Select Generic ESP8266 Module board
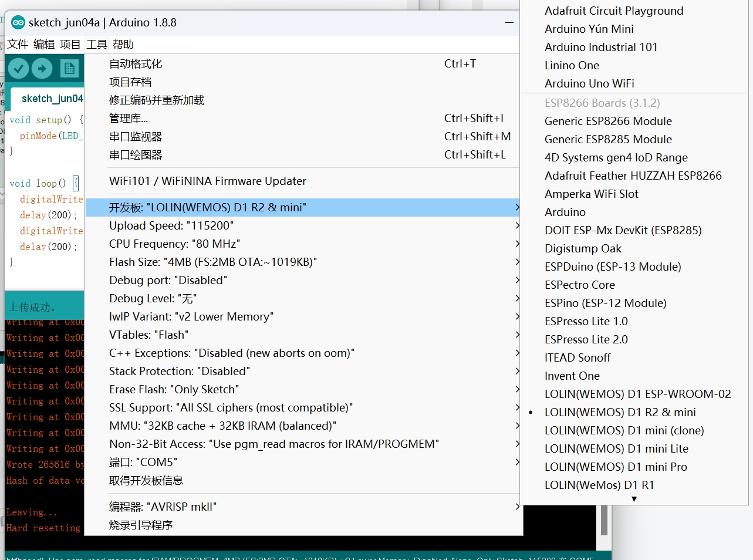This screenshot has width=753, height=560. tap(634, 122)
